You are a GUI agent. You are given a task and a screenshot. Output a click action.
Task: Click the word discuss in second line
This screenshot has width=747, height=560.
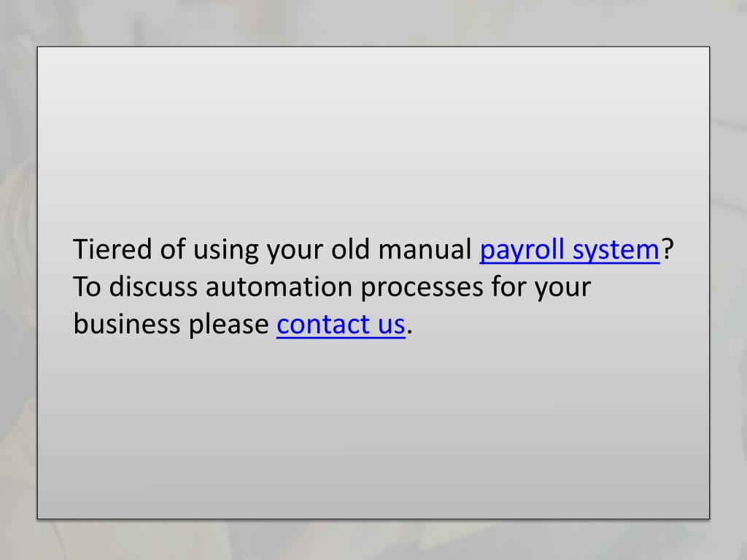pos(153,287)
